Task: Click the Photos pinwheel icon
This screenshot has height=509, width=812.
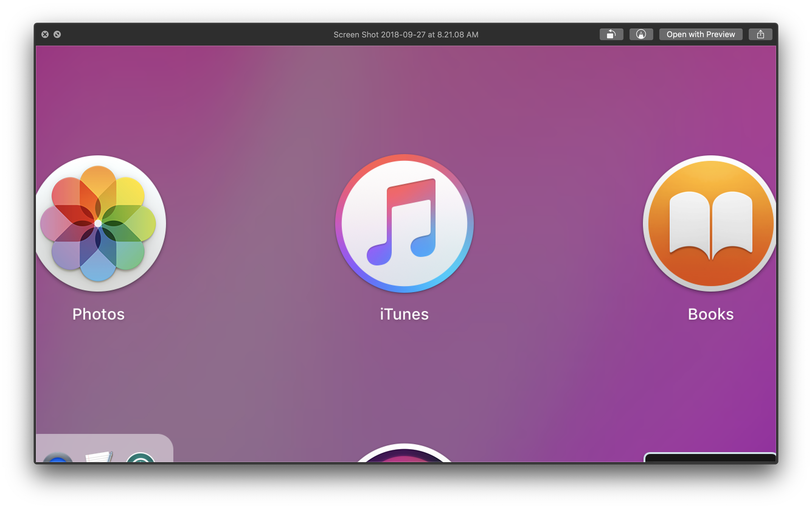Action: tap(98, 223)
